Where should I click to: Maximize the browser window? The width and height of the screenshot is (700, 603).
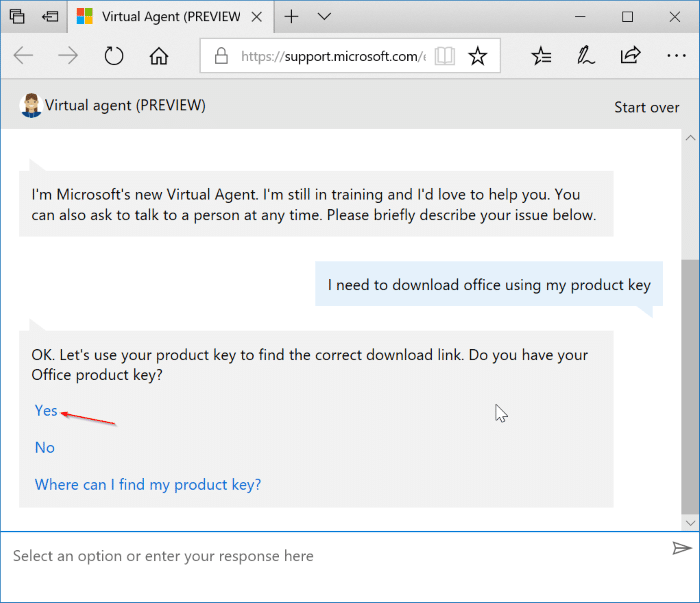click(x=627, y=17)
